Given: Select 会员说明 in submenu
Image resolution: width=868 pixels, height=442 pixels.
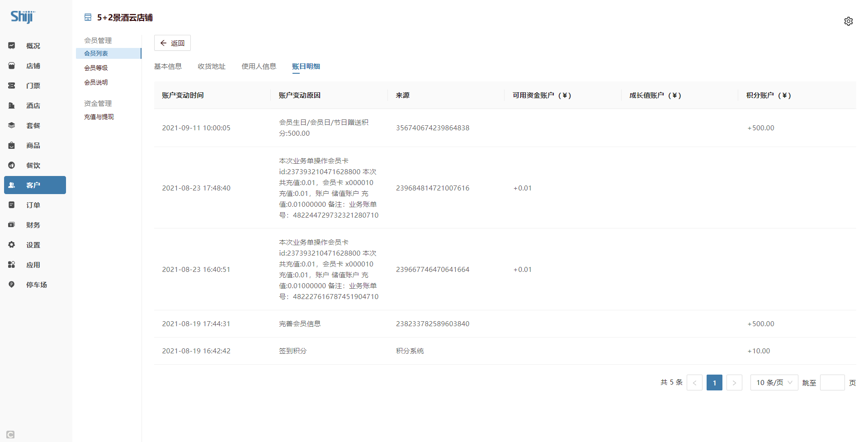Looking at the screenshot, I should [x=96, y=82].
